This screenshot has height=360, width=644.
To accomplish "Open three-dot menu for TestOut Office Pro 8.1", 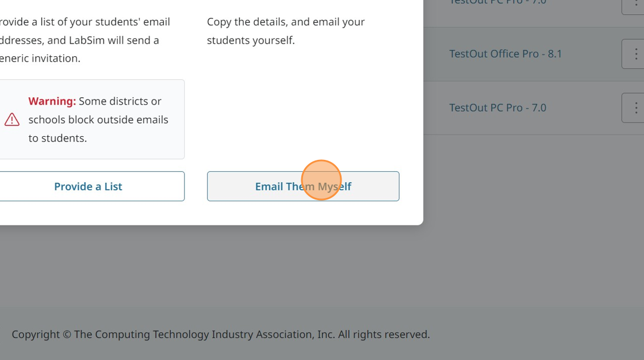I will (635, 54).
